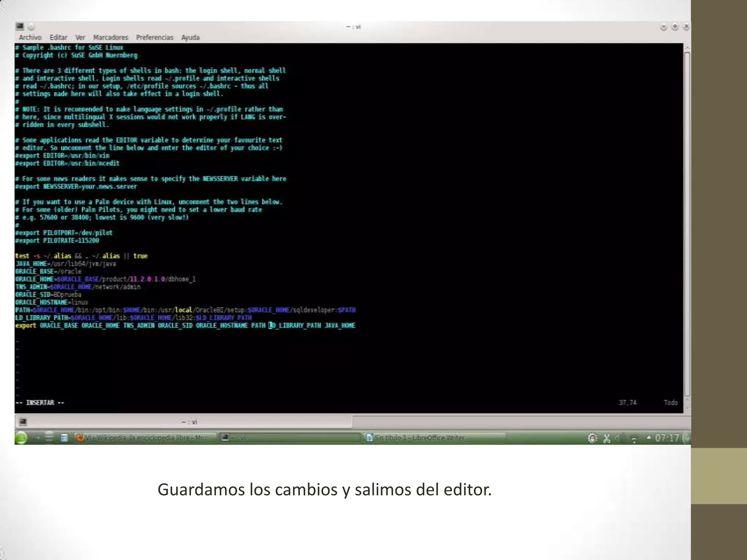Open the scissors clipboard tray icon
The width and height of the screenshot is (747, 560).
[x=607, y=438]
